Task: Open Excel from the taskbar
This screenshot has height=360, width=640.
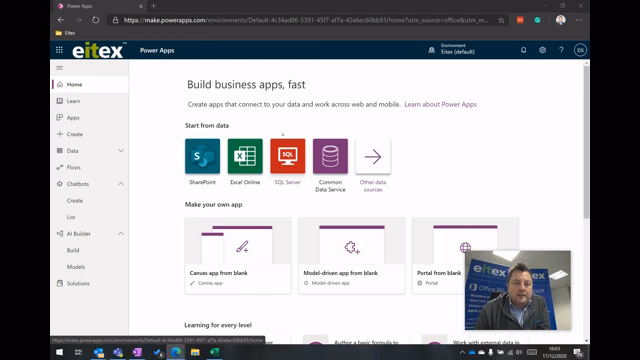Action: tap(215, 352)
